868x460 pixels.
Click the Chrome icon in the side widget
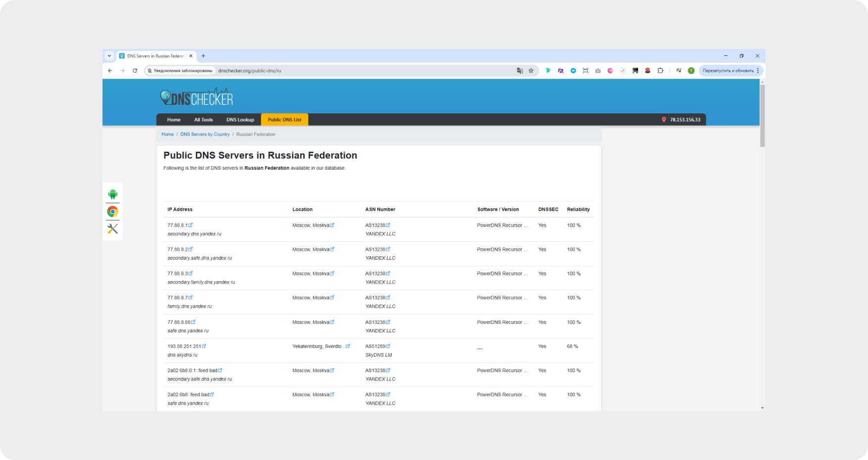(112, 212)
